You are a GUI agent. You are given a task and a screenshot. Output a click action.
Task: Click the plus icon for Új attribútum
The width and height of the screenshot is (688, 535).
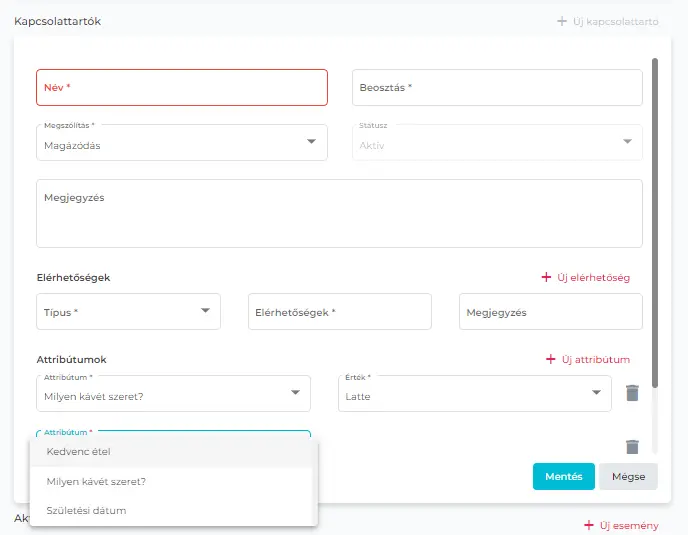tap(550, 359)
